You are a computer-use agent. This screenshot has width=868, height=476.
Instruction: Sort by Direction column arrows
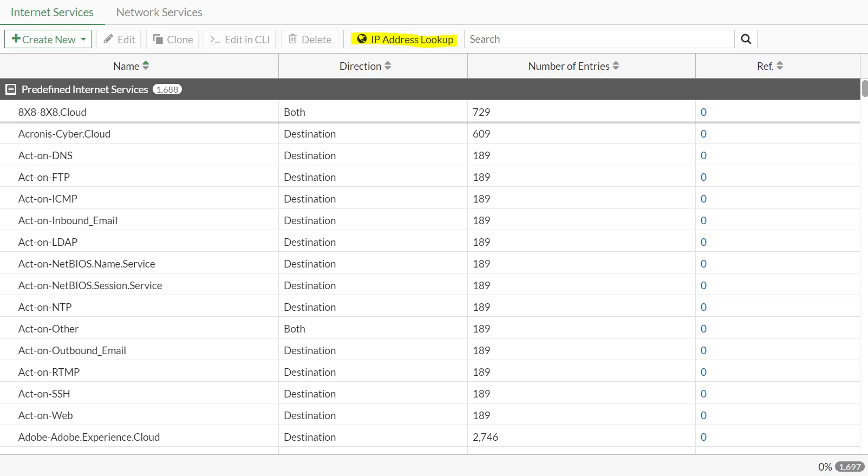tap(388, 66)
